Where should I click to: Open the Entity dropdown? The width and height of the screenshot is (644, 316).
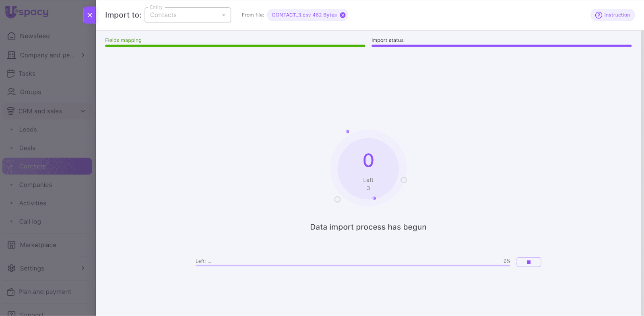(188, 15)
